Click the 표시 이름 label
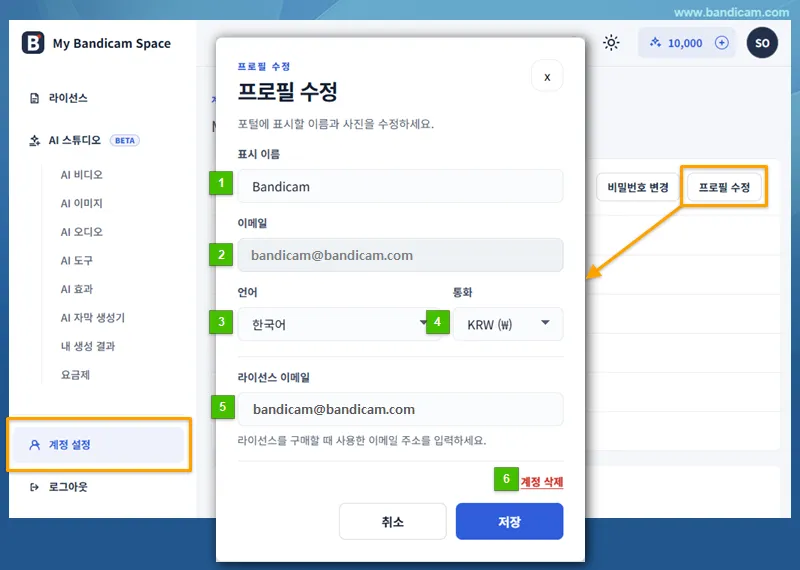800x570 pixels. click(259, 154)
